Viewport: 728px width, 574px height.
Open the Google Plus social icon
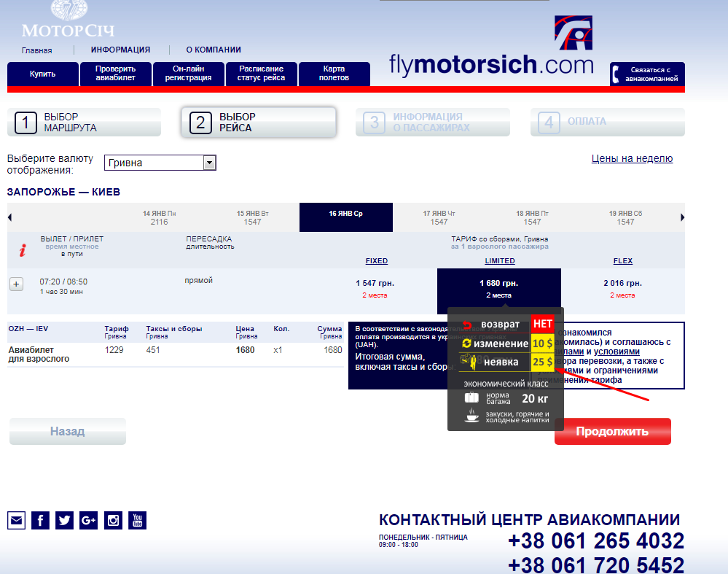point(89,520)
